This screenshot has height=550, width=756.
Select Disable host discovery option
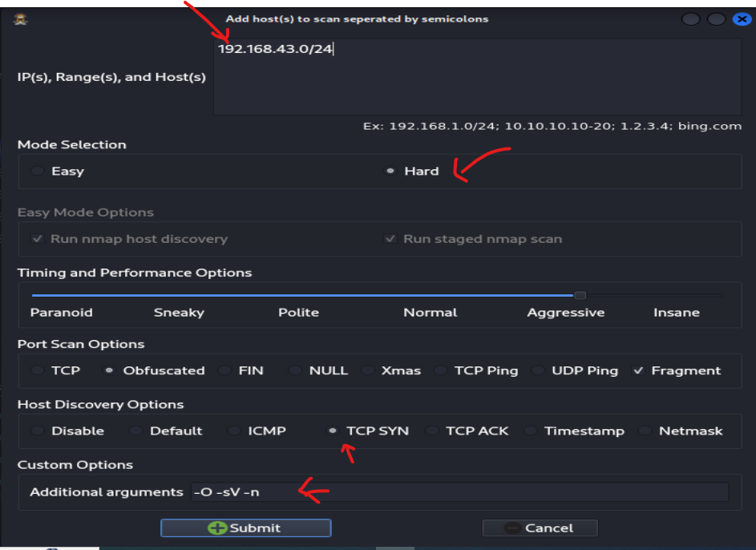(x=38, y=431)
